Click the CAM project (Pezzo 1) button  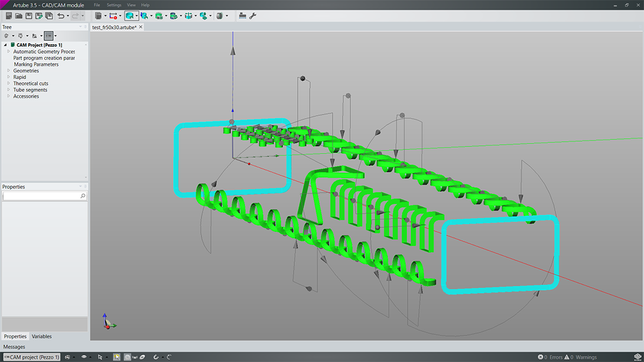(31, 357)
